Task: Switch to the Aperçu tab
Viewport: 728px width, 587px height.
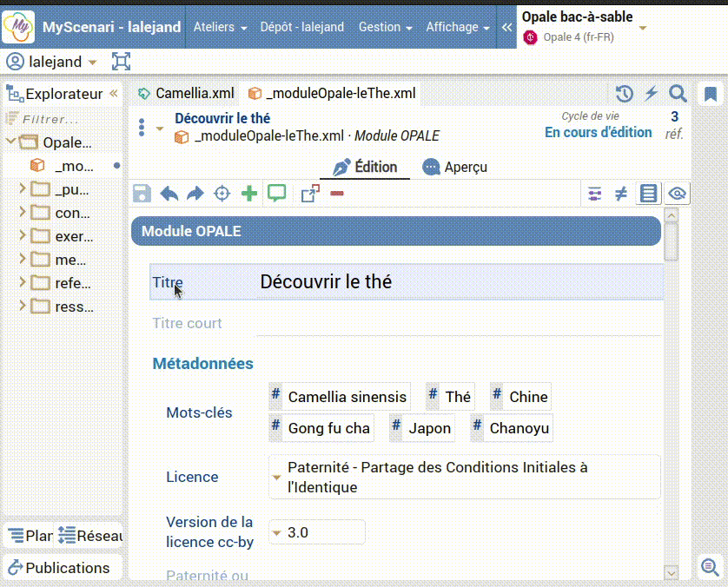Action: pyautogui.click(x=455, y=167)
